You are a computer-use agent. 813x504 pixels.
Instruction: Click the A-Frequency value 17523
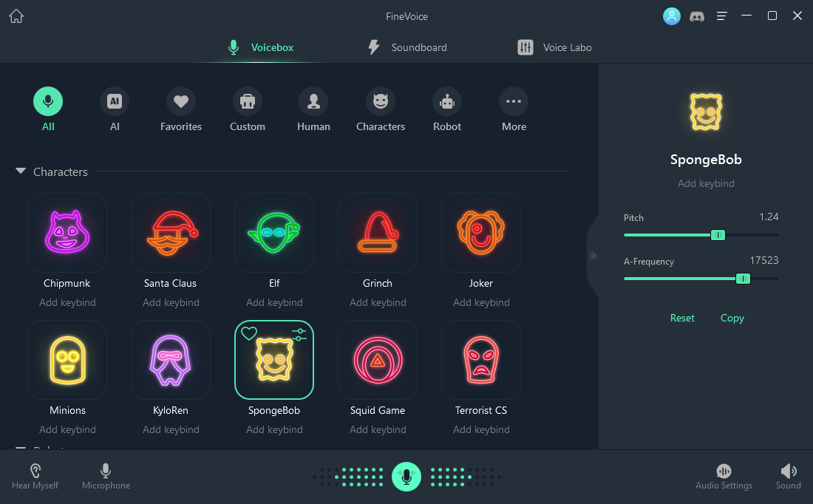(x=763, y=260)
